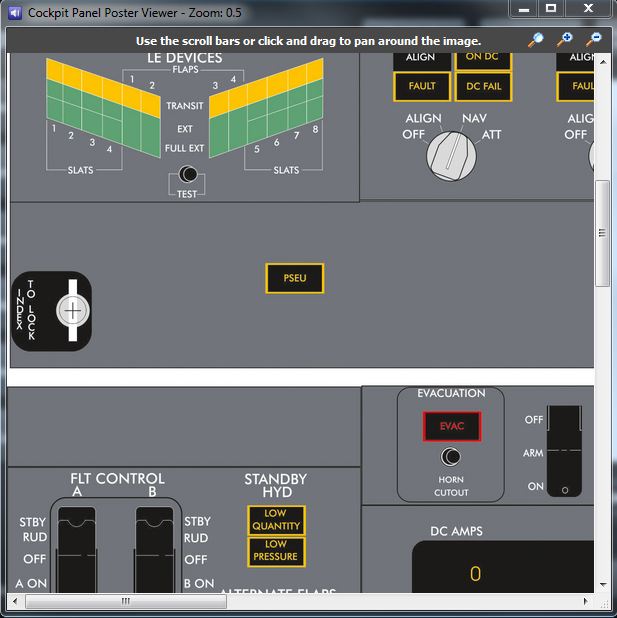
Task: Click the left ALIGN annunciator light
Action: [x=422, y=60]
